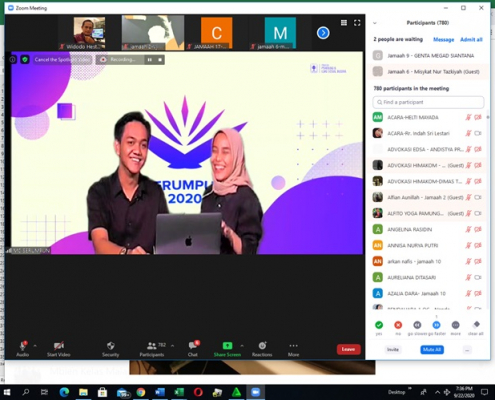Enter full screen mode icon

357,23
